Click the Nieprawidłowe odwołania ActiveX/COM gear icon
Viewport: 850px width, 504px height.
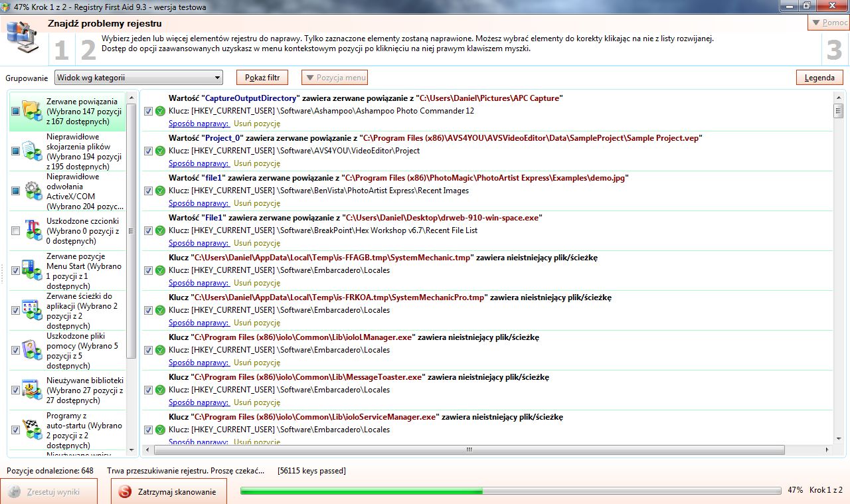[x=32, y=191]
